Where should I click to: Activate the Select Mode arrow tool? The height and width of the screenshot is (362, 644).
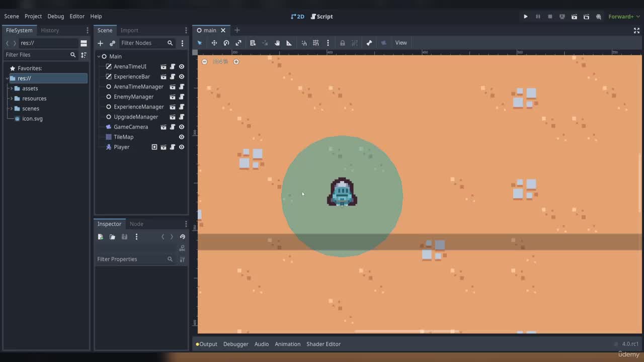pos(200,43)
